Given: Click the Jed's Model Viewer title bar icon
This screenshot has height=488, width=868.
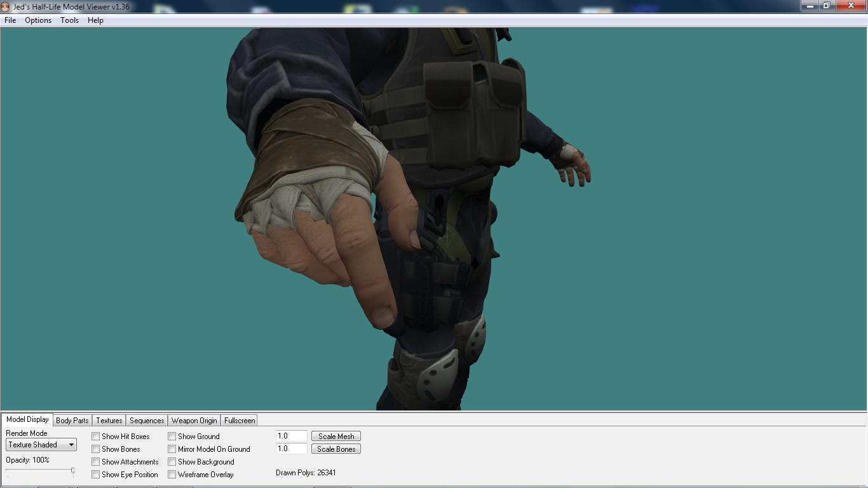Looking at the screenshot, I should tap(6, 6).
